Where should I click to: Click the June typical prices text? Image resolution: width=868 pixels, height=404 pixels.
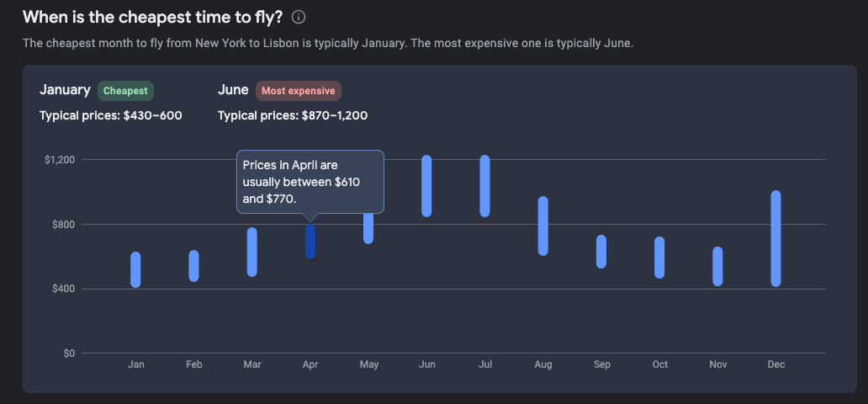293,115
